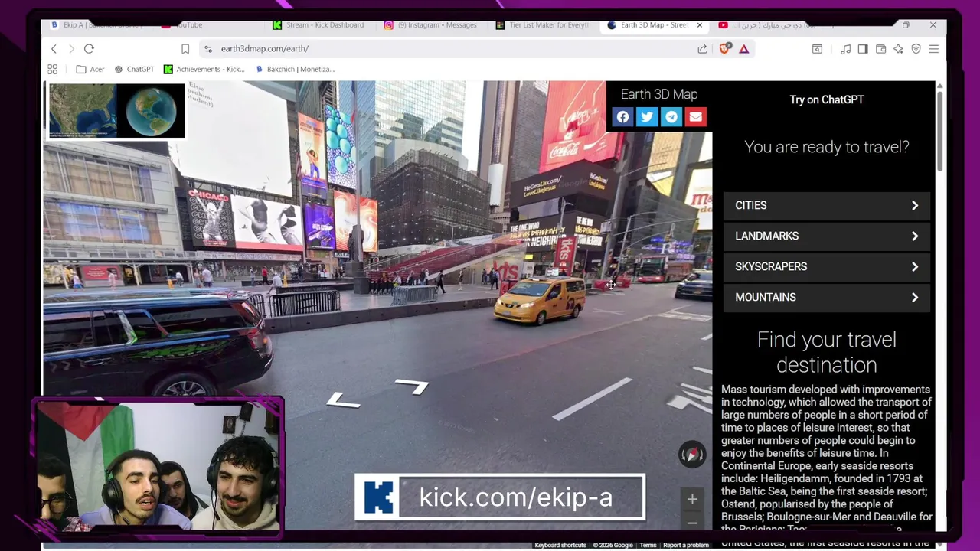Share page by email icon
The height and width of the screenshot is (551, 980).
tap(695, 117)
